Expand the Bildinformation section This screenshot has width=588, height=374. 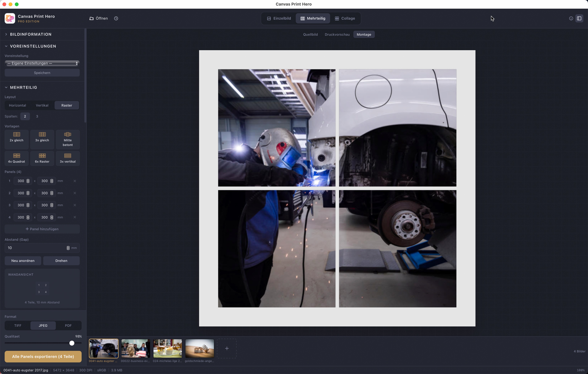(x=31, y=34)
